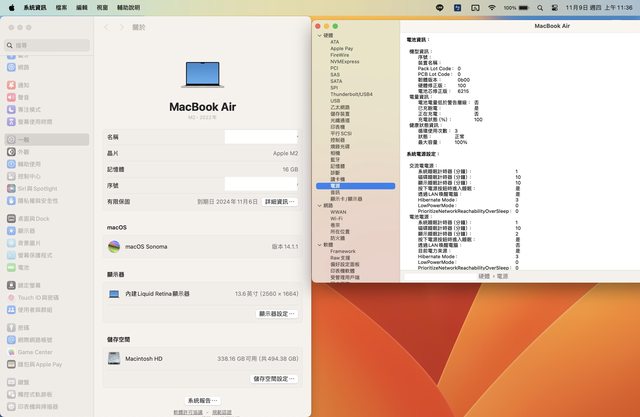Click the 儲存空間設定 storage settings button

pyautogui.click(x=274, y=379)
